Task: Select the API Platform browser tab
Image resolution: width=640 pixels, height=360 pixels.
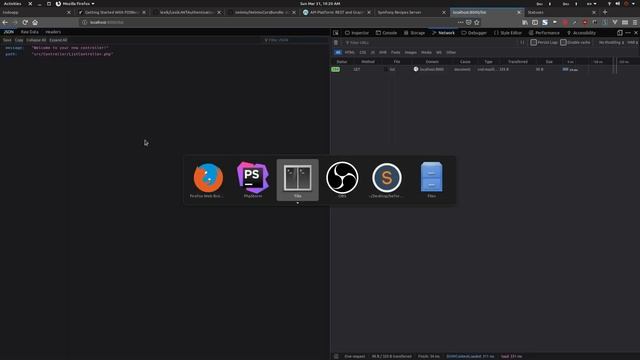Action: [x=336, y=12]
